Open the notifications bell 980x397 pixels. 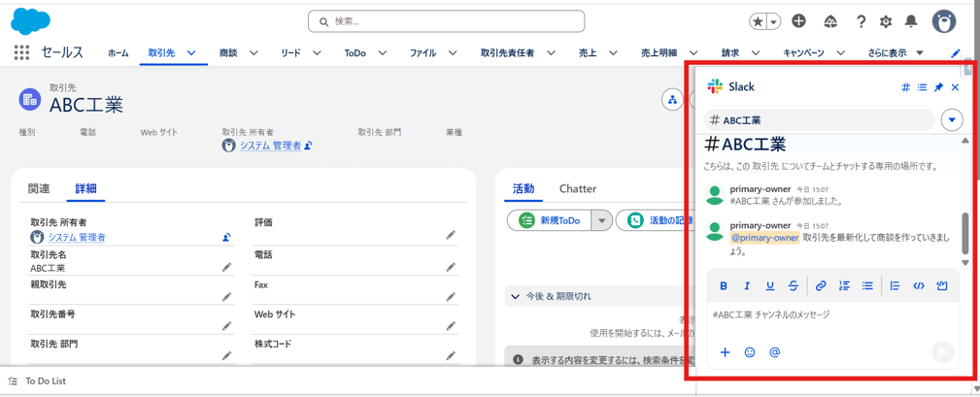(x=911, y=22)
